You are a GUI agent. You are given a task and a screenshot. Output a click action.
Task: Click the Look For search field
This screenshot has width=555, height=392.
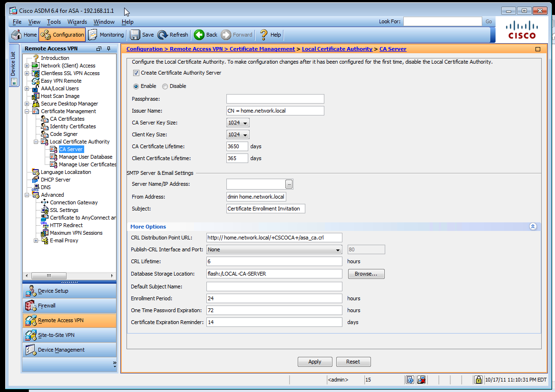pyautogui.click(x=442, y=21)
